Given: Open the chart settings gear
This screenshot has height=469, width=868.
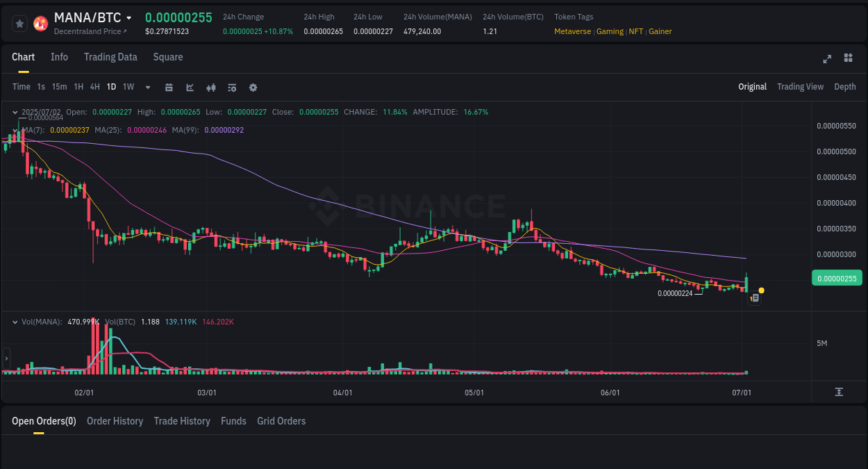Looking at the screenshot, I should point(253,87).
